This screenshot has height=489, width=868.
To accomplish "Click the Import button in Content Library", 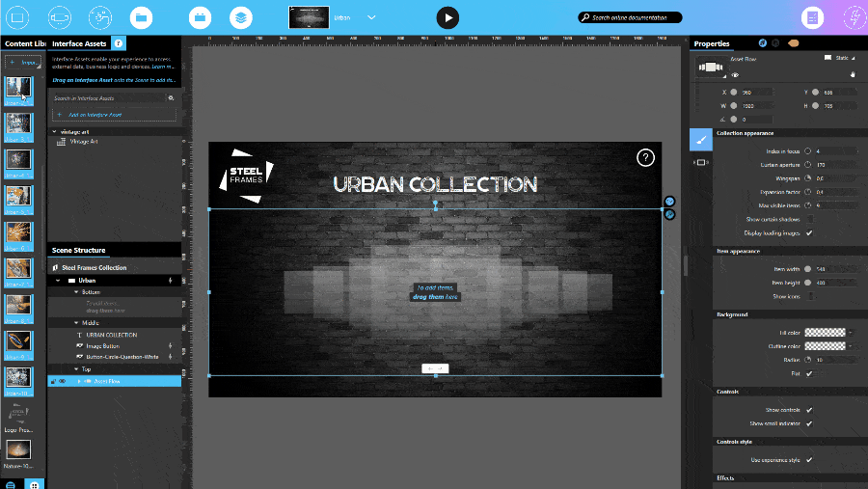I will 22,63.
